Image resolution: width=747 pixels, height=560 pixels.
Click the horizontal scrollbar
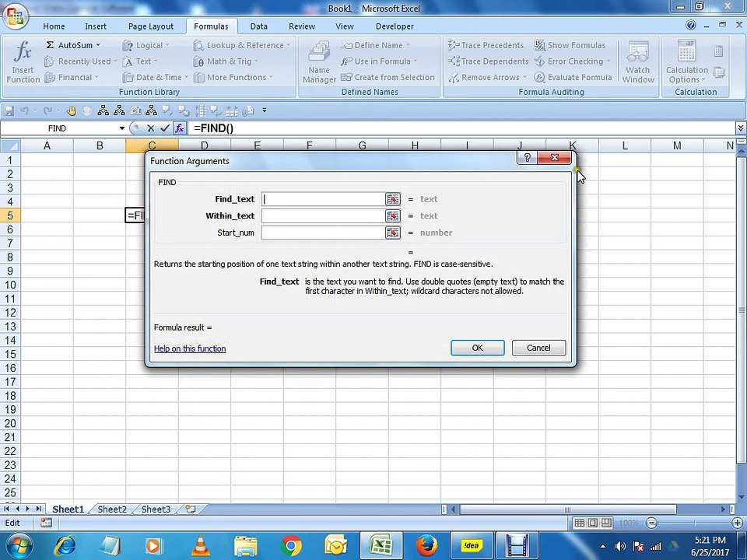coord(567,509)
